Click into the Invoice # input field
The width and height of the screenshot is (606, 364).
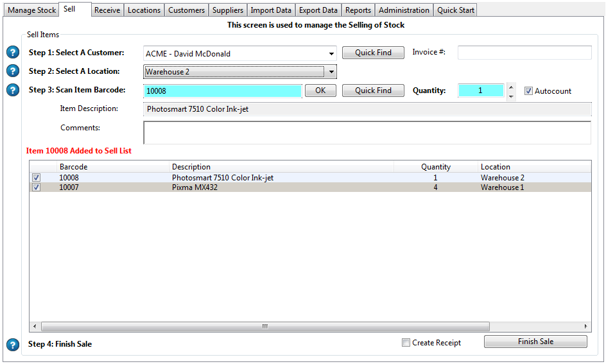(x=524, y=53)
